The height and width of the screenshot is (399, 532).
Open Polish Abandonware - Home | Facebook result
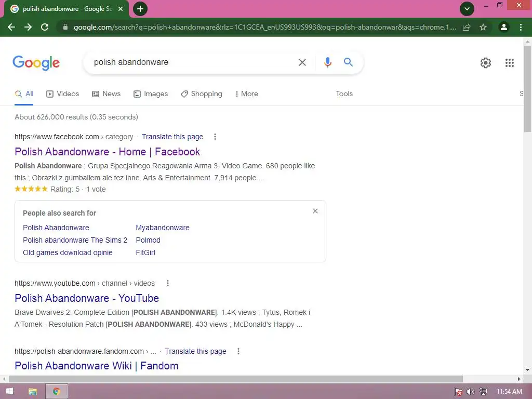tap(107, 152)
